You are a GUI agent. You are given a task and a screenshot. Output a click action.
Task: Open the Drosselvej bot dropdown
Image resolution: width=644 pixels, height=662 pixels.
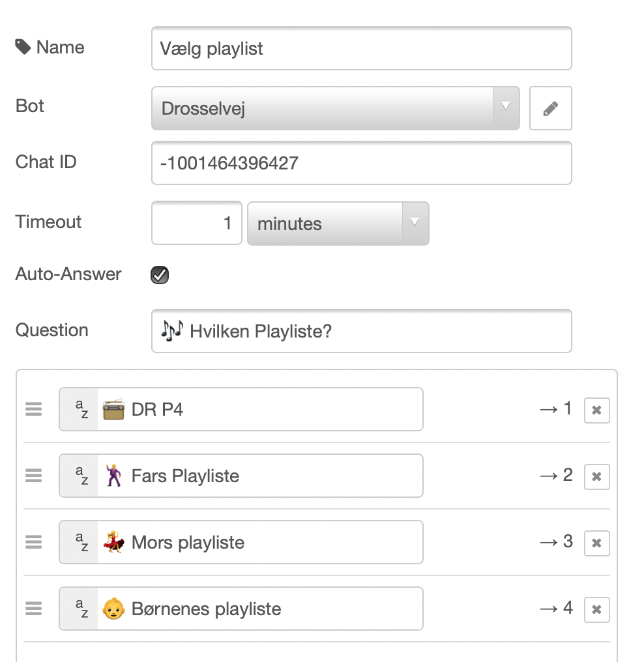coord(335,109)
